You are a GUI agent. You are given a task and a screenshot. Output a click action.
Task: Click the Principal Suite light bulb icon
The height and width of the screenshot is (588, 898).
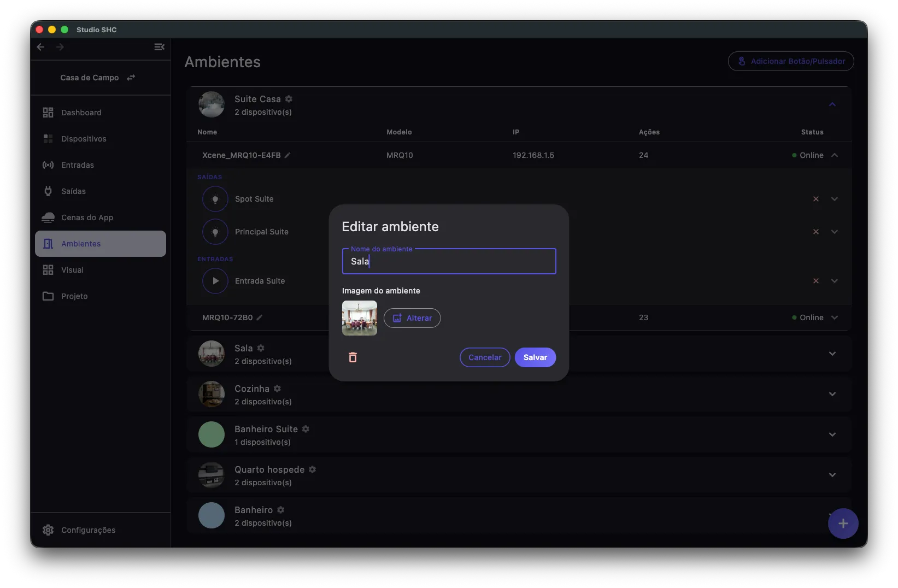[215, 232]
